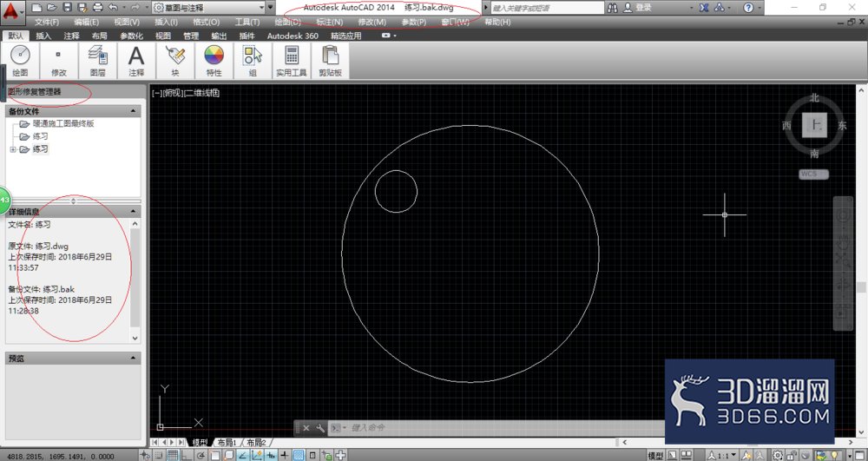Print the drawing using the plot icon
This screenshot has width=868, height=461.
point(98,8)
